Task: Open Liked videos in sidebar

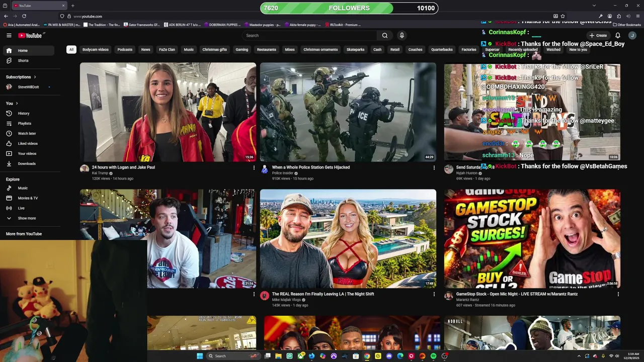Action: tap(28, 143)
